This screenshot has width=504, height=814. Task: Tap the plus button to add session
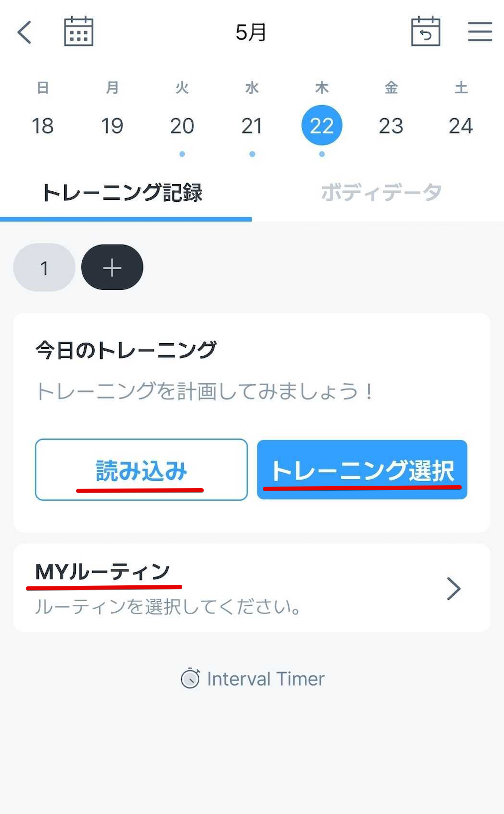(x=112, y=268)
